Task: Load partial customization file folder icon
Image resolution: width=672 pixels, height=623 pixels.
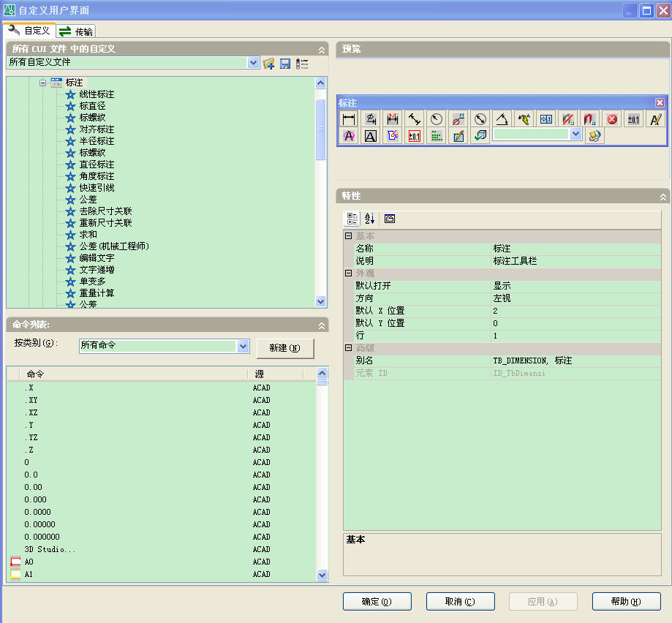Action: (268, 64)
